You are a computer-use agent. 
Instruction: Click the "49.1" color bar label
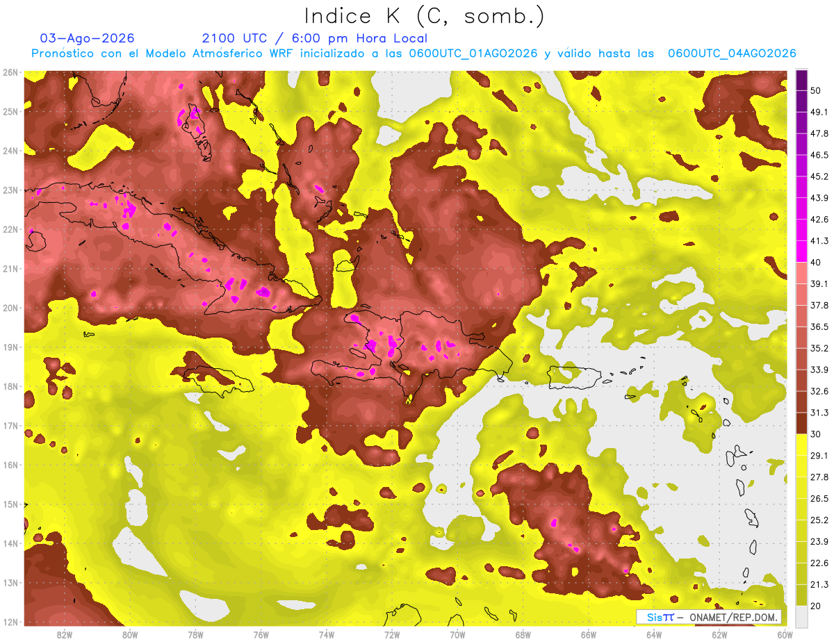pos(819,112)
